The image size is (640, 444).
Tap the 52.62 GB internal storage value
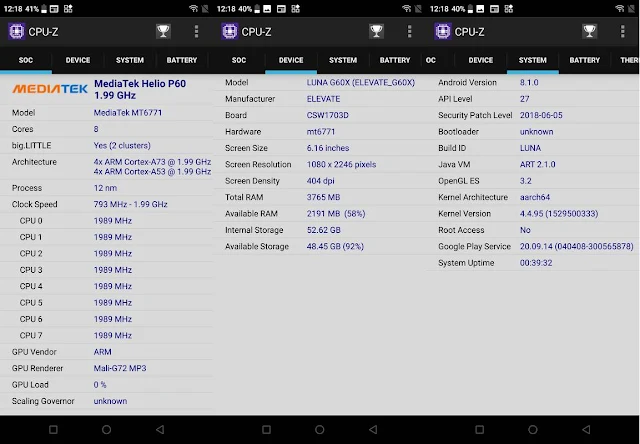coord(324,230)
